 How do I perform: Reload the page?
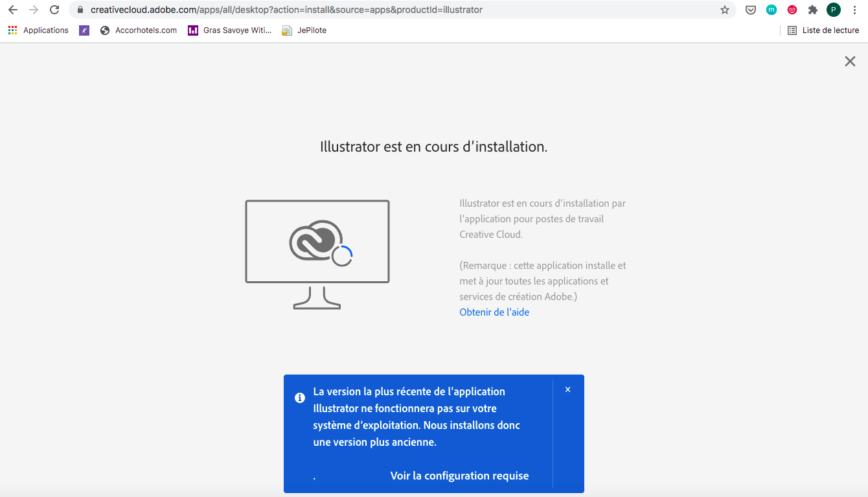click(x=54, y=10)
